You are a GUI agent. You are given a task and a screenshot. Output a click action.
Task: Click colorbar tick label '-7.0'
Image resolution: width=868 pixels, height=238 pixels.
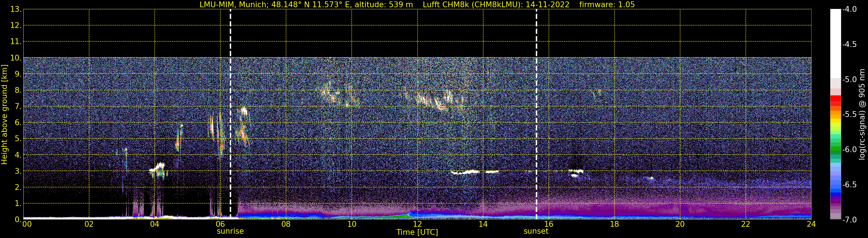coord(849,220)
